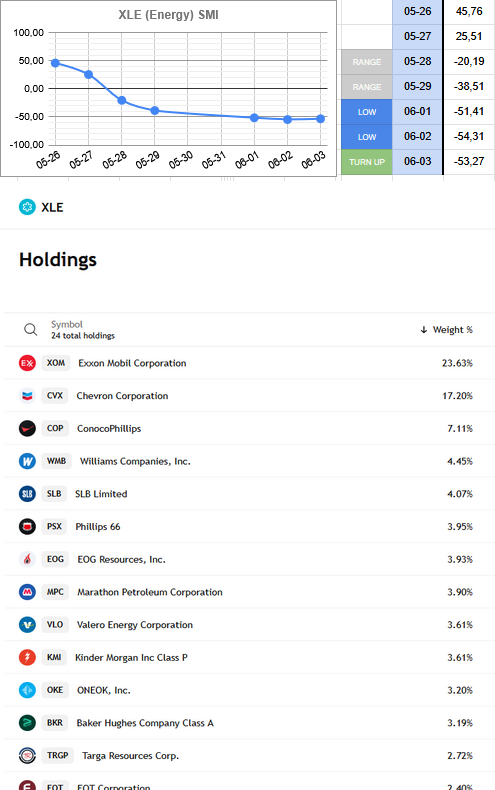Open Baker Hughes Company Class A row
The image size is (495, 790).
point(250,722)
